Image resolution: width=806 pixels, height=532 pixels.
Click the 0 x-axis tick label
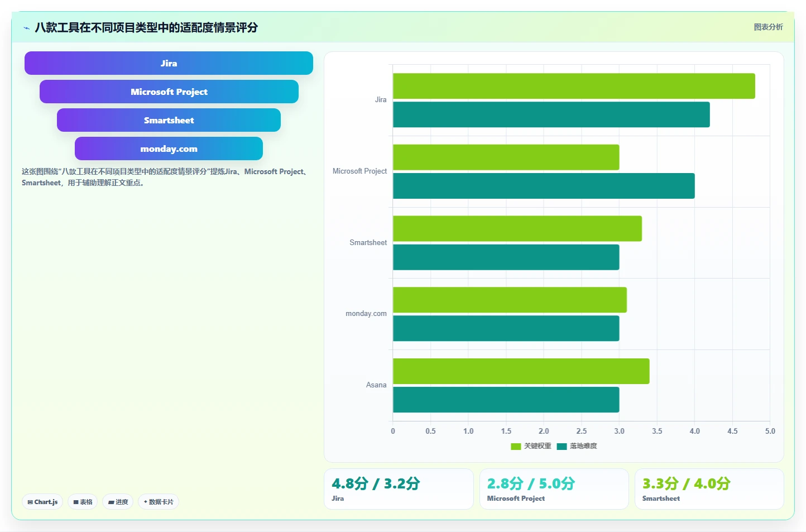pyautogui.click(x=393, y=431)
